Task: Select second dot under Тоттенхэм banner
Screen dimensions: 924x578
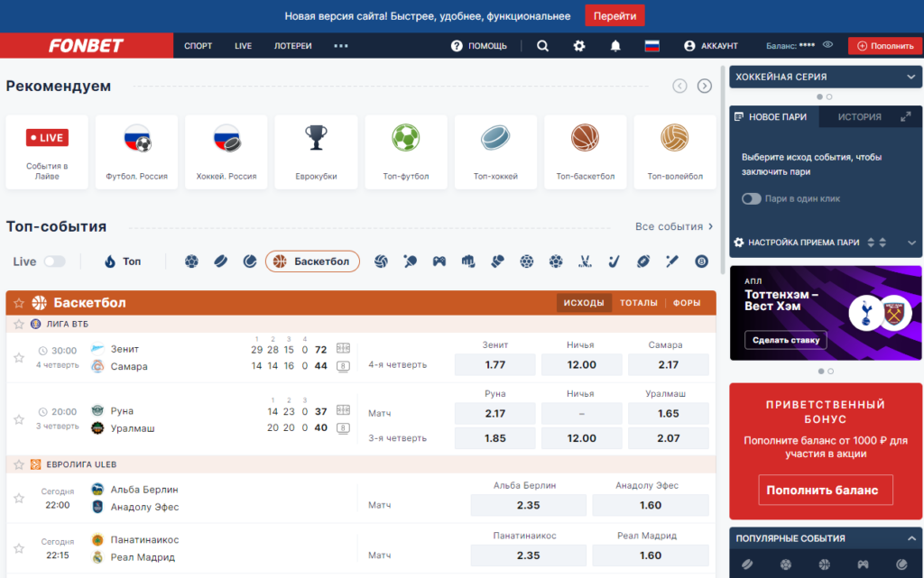Action: point(830,372)
